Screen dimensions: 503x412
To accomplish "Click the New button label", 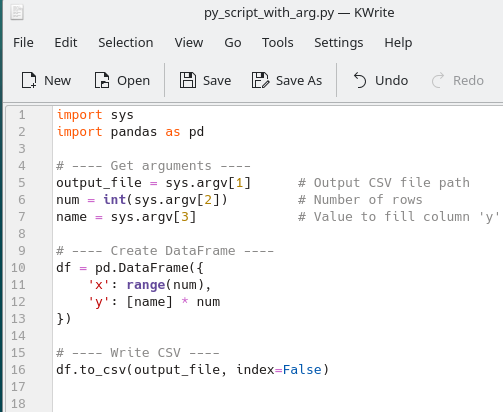I will tap(57, 81).
